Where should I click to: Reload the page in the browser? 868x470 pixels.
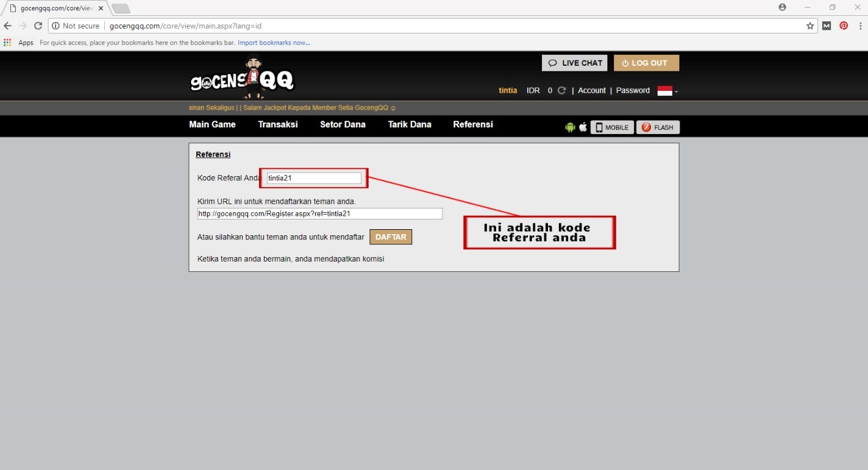[x=38, y=26]
